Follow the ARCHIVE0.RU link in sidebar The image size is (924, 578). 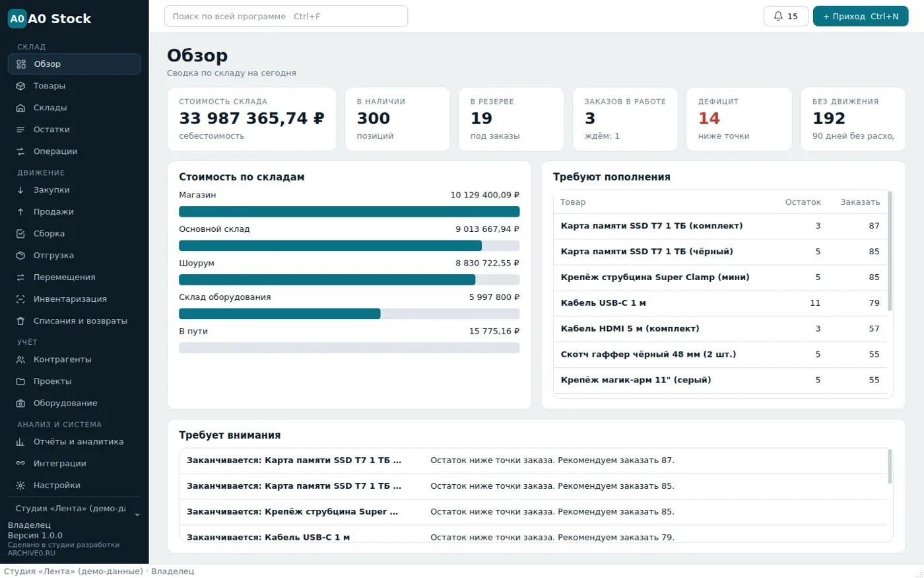(32, 553)
